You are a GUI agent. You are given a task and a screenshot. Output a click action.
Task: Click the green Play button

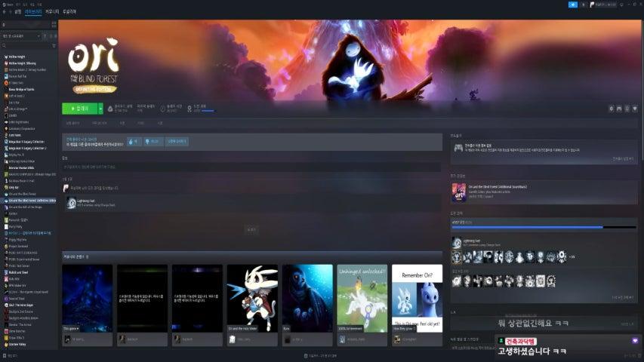pos(79,109)
